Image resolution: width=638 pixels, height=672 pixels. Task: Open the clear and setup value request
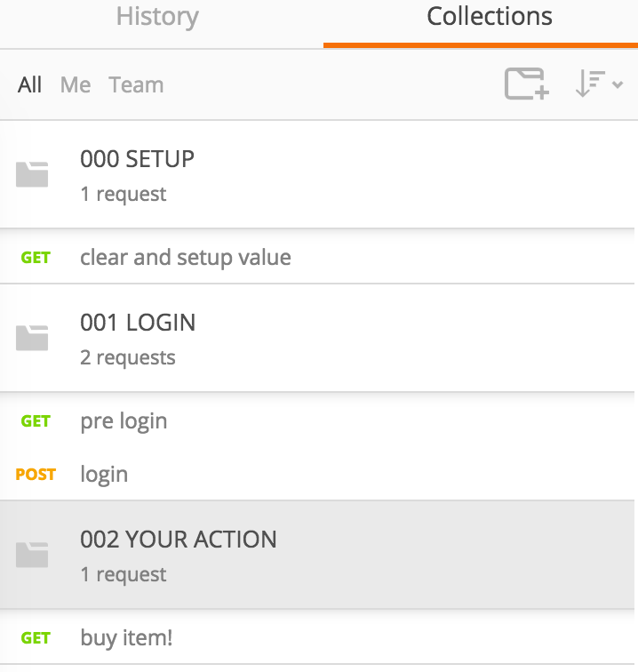[185, 258]
